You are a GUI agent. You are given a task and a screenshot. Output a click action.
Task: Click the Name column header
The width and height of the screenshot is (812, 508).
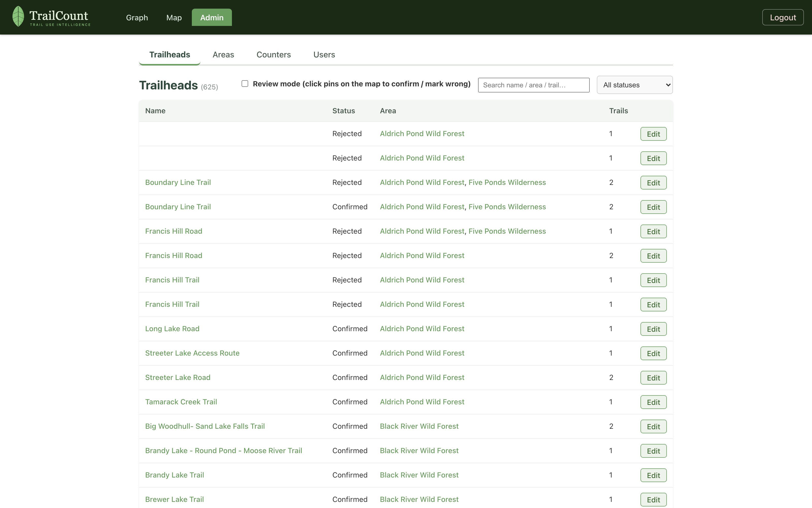[x=155, y=111]
